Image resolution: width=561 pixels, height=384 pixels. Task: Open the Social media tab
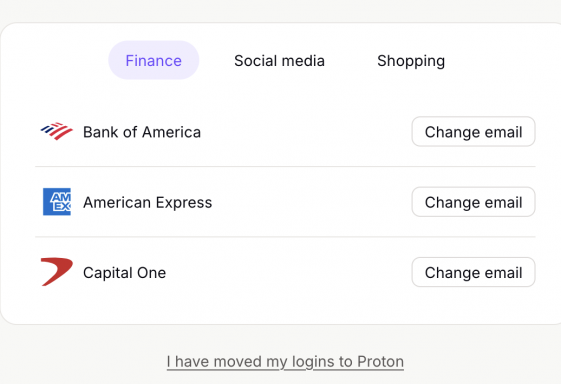click(279, 60)
